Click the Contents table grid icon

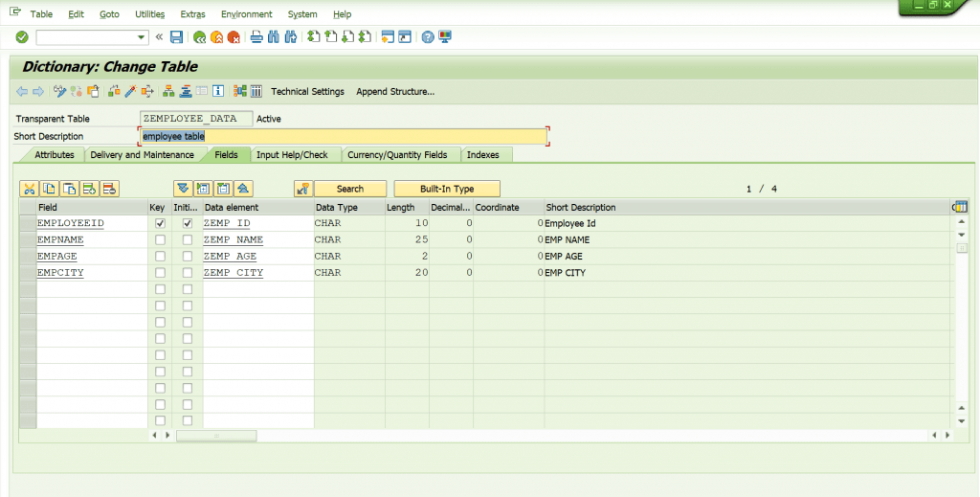coord(256,91)
